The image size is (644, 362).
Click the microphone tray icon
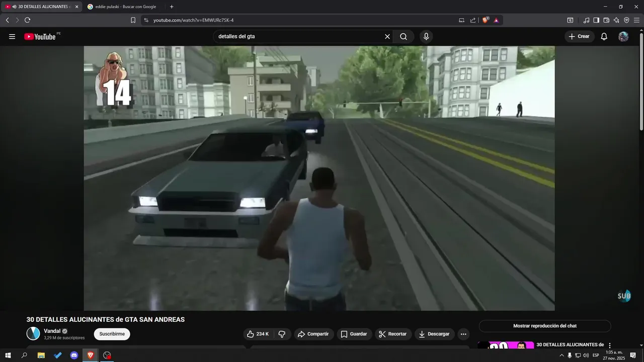point(570,355)
